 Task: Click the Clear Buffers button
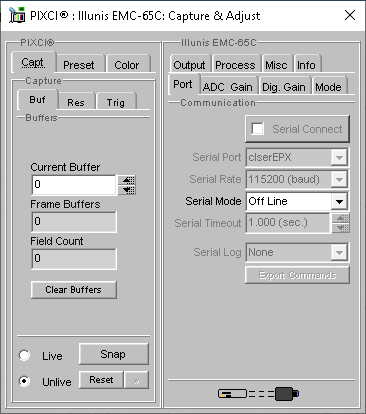click(74, 290)
